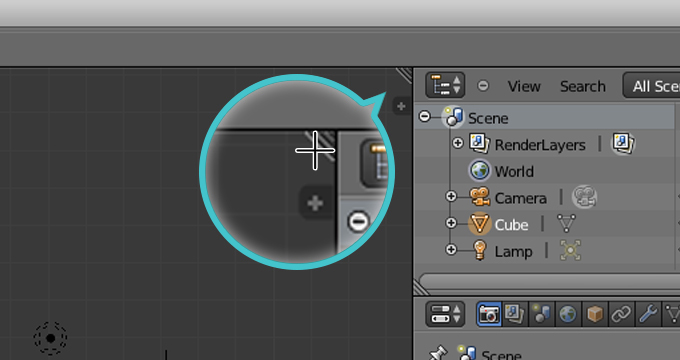The height and width of the screenshot is (360, 680).
Task: Open the Outliner editor type selector
Action: coord(445,85)
